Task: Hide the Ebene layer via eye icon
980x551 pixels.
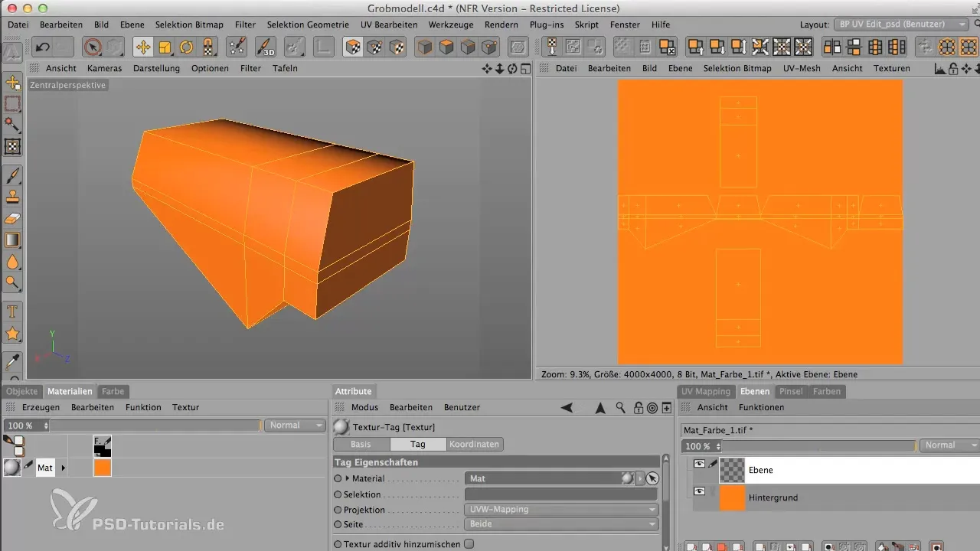Action: coord(699,464)
